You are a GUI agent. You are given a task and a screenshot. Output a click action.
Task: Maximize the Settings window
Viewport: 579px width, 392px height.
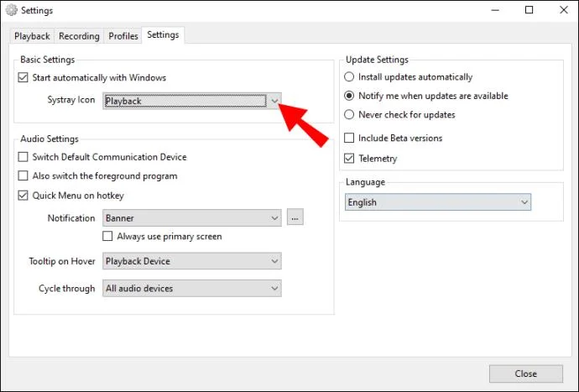tap(529, 10)
